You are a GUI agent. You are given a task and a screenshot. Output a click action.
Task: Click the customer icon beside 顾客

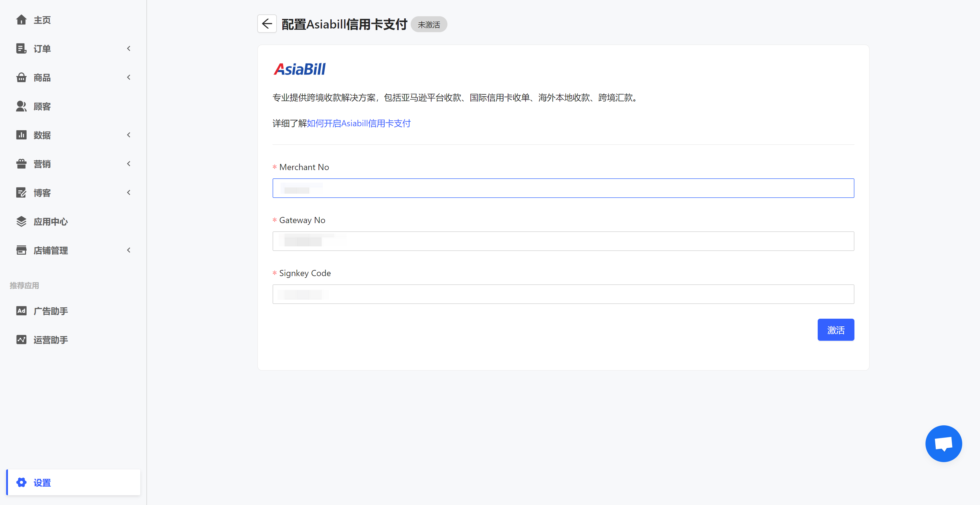point(21,106)
